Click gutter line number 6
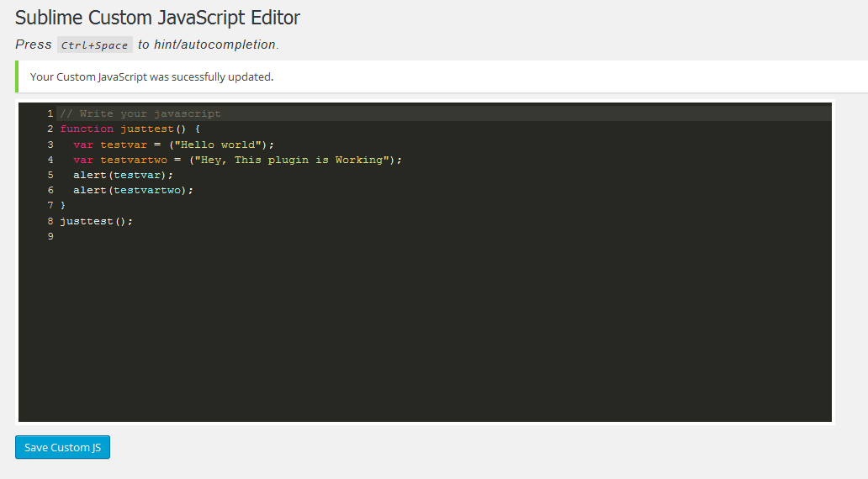This screenshot has height=479, width=868. point(50,190)
